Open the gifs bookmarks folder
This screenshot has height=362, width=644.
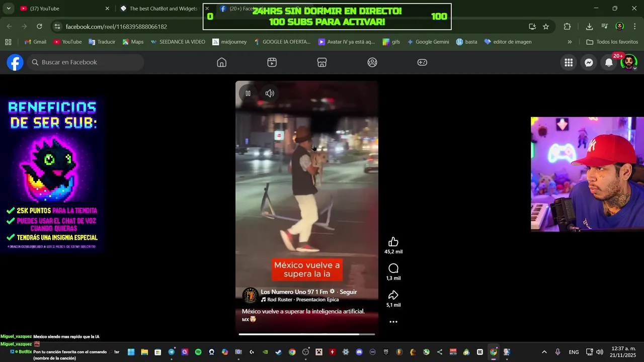tap(391, 42)
